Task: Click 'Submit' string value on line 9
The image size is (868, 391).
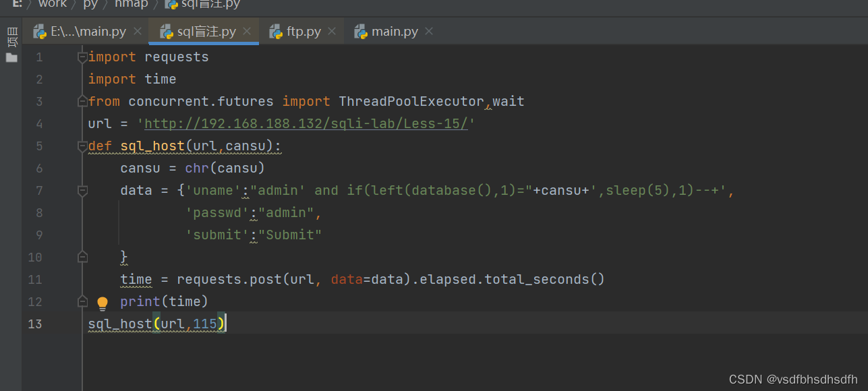Action: (290, 235)
